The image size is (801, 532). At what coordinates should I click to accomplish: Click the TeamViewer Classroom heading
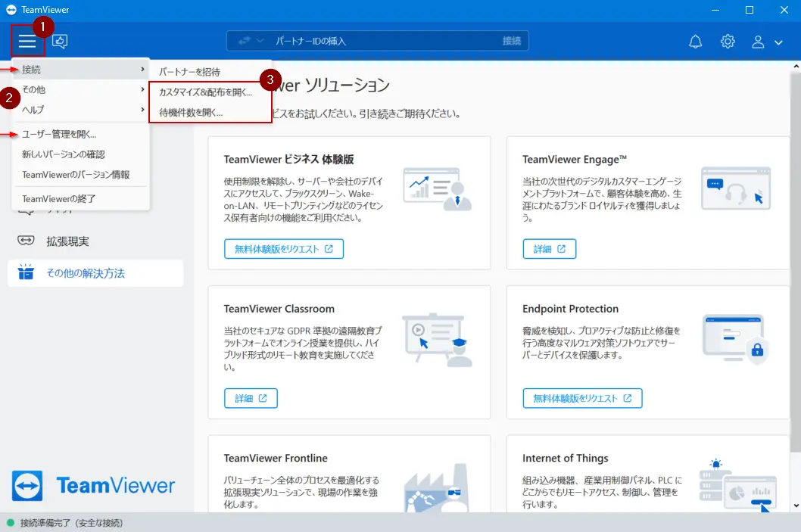tap(279, 309)
